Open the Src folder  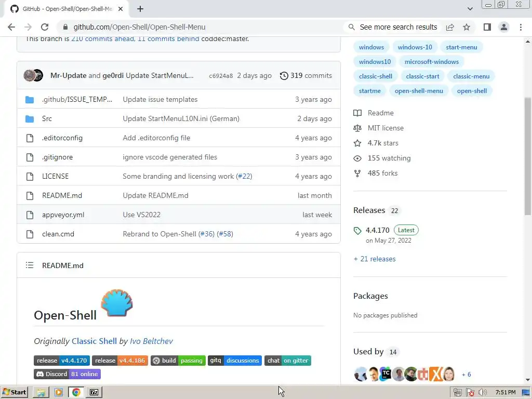pos(47,119)
